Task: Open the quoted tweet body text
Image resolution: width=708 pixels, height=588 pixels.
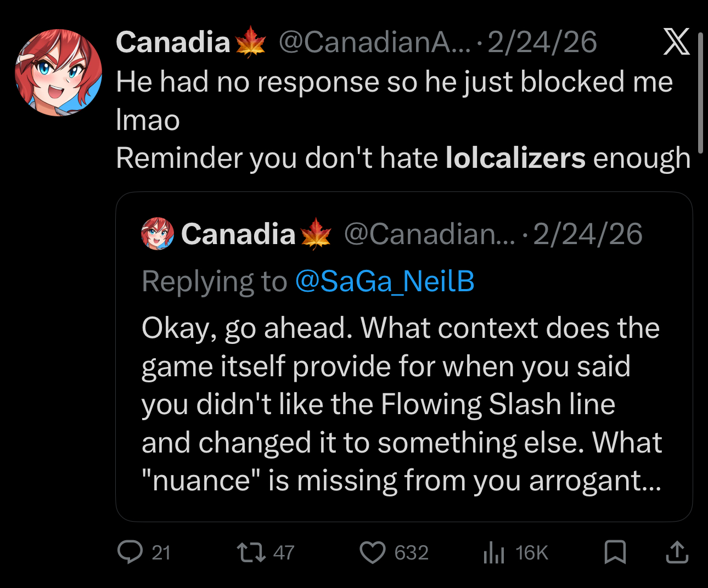Action: (402, 404)
